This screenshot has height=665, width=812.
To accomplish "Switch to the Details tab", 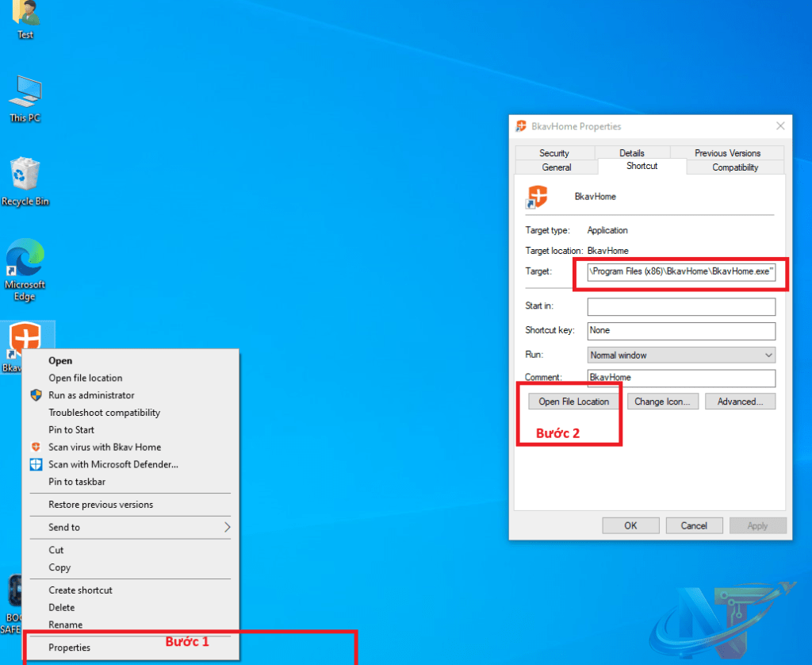I will [632, 153].
